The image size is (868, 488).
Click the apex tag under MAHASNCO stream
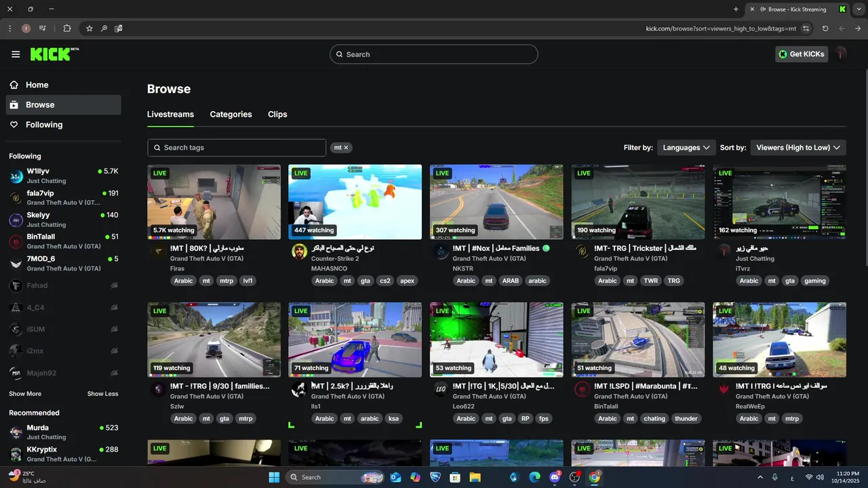[407, 281]
